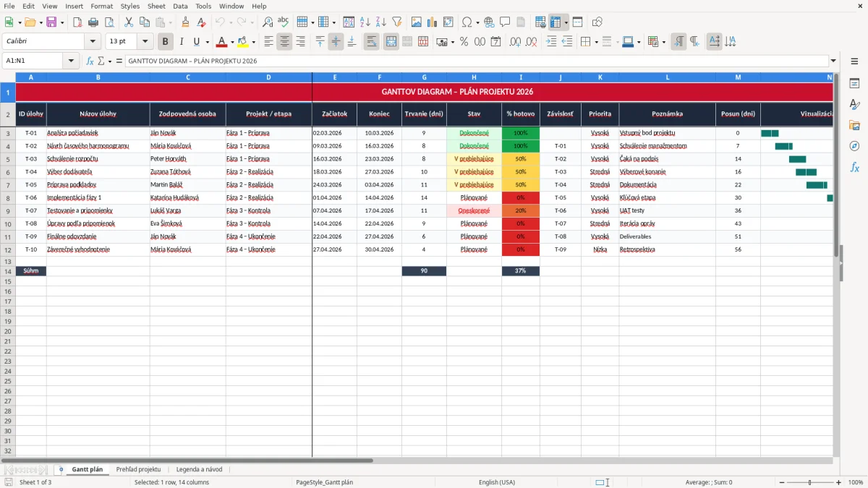Click the Format as Date icon
The height and width of the screenshot is (488, 868).
[495, 42]
